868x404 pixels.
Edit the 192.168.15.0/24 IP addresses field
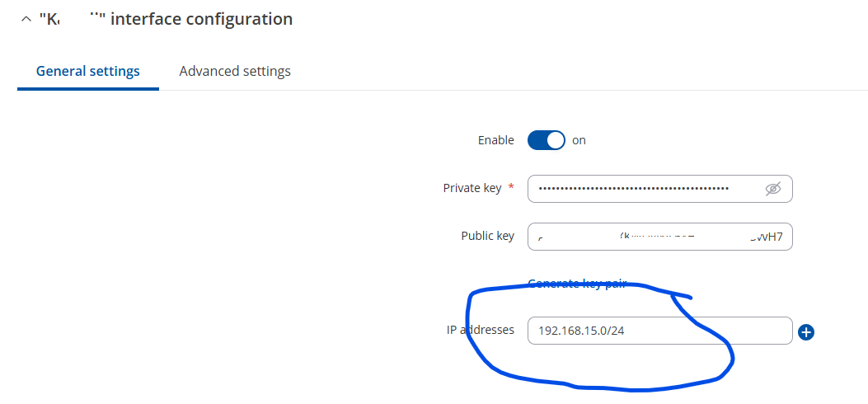(x=659, y=331)
